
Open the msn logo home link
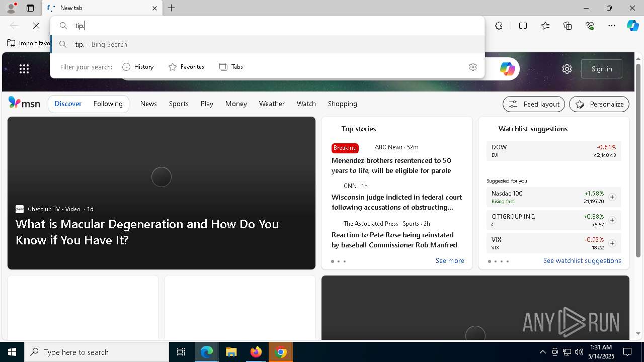[x=24, y=103]
